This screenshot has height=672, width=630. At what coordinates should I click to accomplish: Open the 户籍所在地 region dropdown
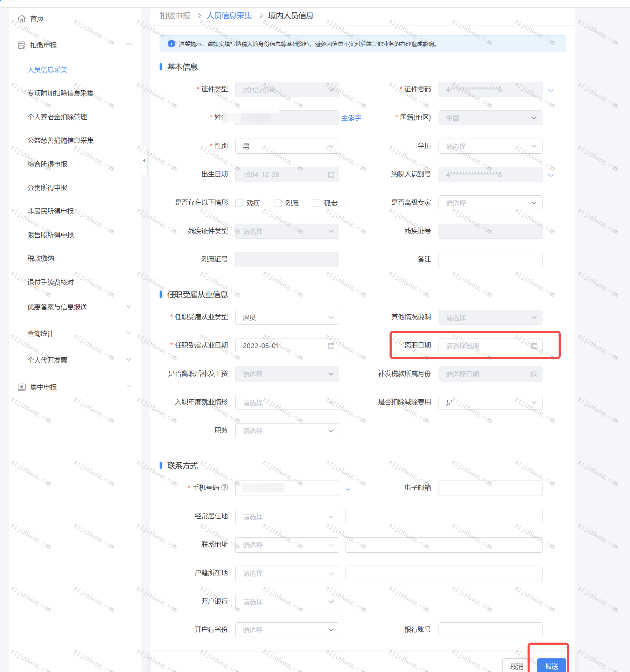tap(287, 573)
